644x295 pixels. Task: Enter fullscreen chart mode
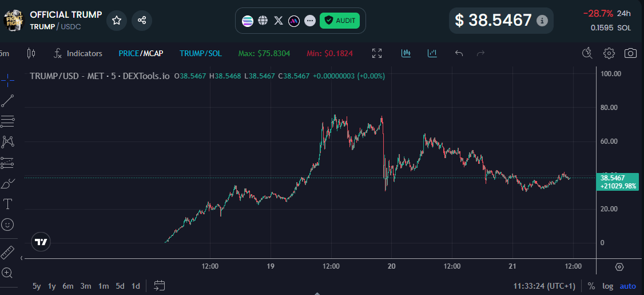point(377,53)
